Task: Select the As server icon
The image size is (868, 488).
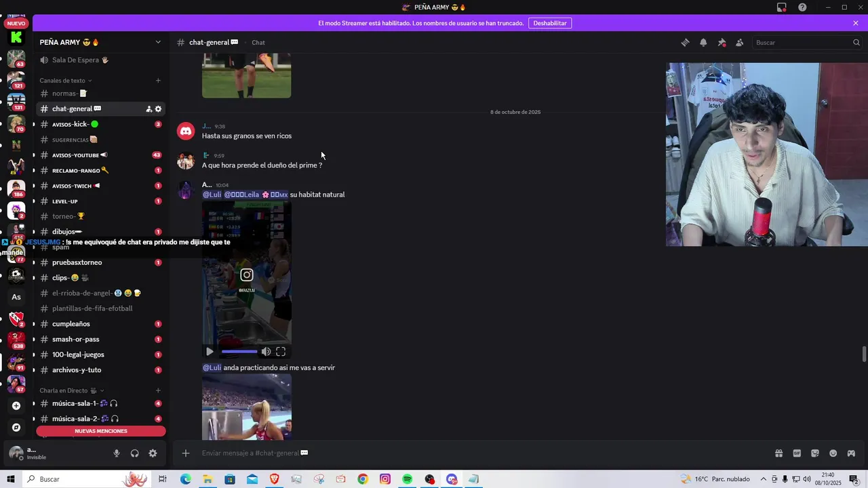Action: point(16,297)
